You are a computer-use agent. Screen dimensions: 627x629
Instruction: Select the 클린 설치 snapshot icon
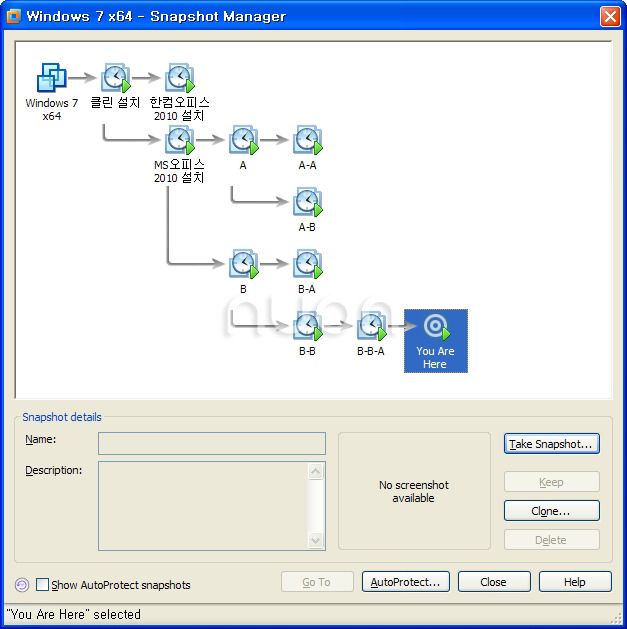[116, 77]
